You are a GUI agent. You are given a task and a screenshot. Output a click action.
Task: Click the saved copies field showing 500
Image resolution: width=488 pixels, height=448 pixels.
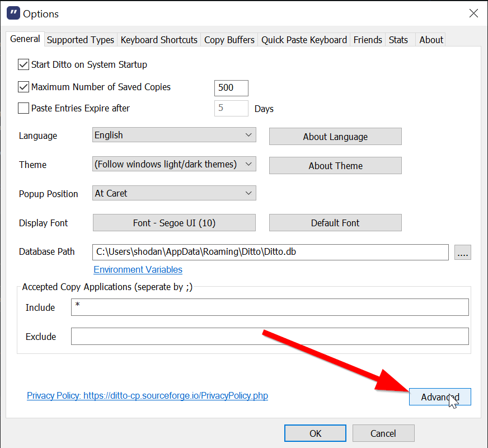pyautogui.click(x=231, y=88)
